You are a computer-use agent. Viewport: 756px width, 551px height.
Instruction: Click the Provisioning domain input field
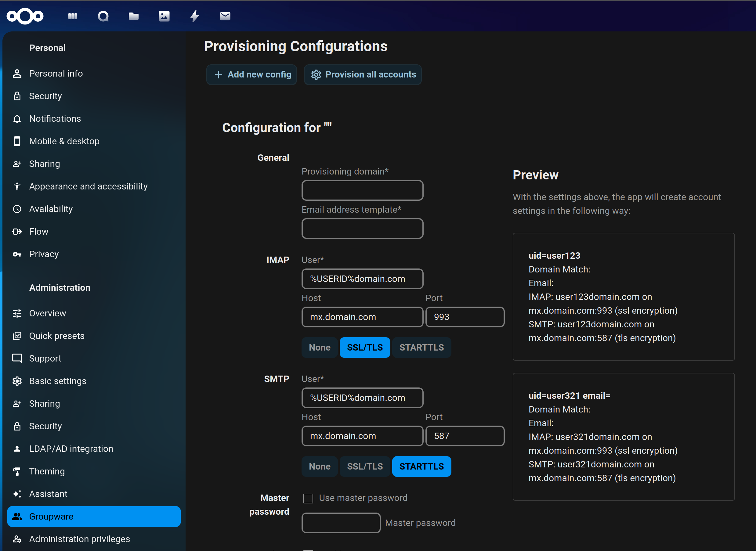[362, 190]
